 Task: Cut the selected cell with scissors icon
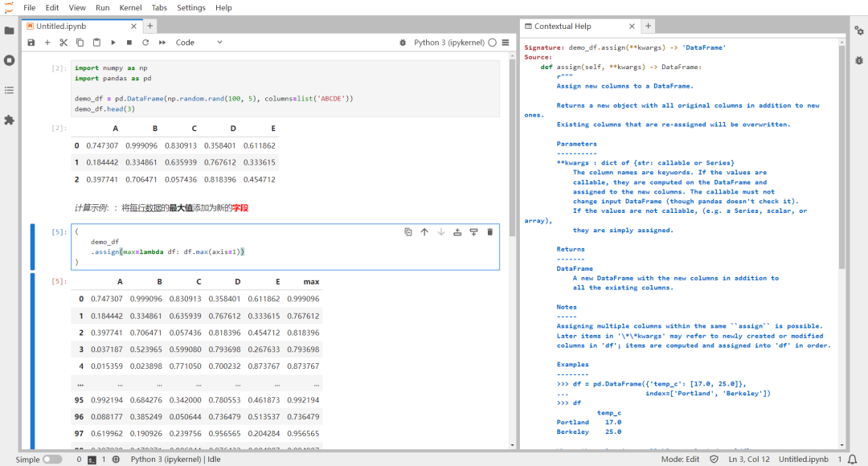[63, 43]
